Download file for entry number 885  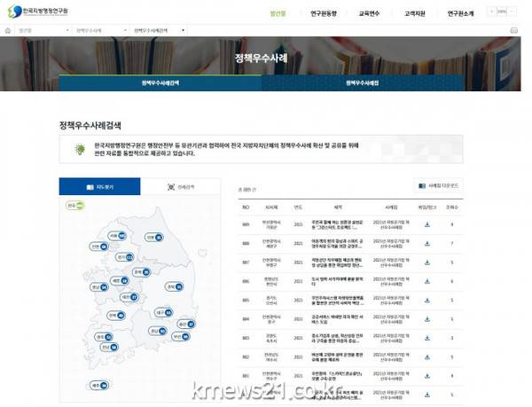tap(427, 299)
